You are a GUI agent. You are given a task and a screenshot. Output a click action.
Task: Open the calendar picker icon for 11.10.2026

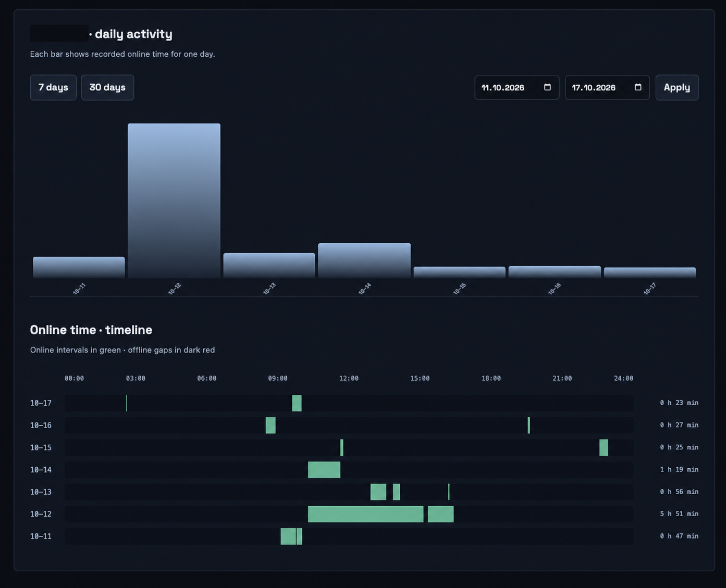pos(547,87)
